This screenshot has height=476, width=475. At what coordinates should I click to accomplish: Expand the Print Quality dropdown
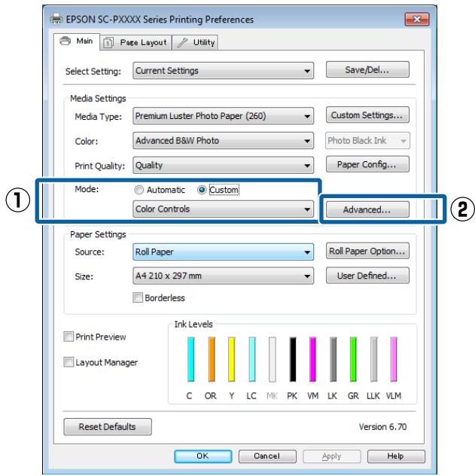pos(223,165)
